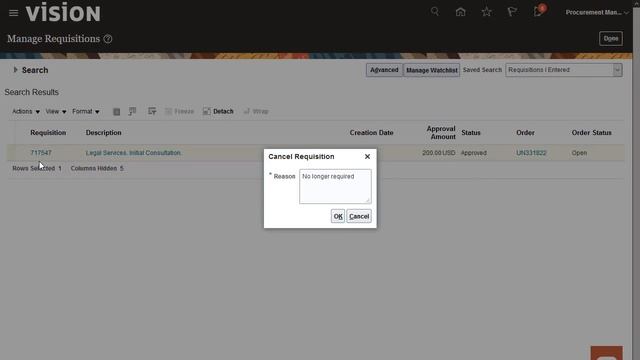The width and height of the screenshot is (640, 360).
Task: Click the Status column header
Action: click(471, 133)
